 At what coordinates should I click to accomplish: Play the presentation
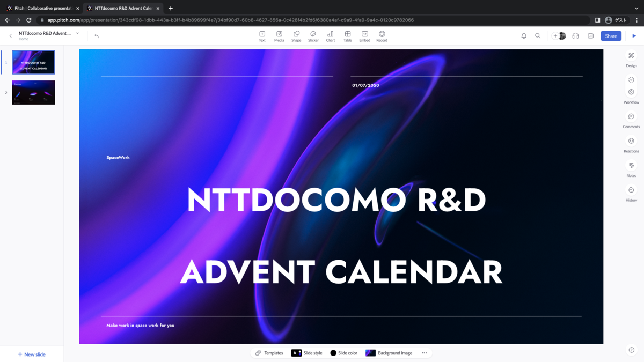coord(634,36)
